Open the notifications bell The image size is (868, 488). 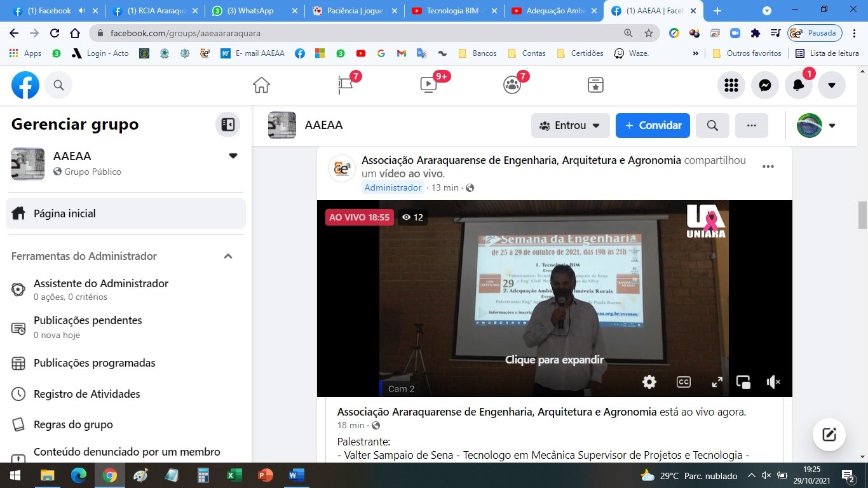(x=799, y=85)
